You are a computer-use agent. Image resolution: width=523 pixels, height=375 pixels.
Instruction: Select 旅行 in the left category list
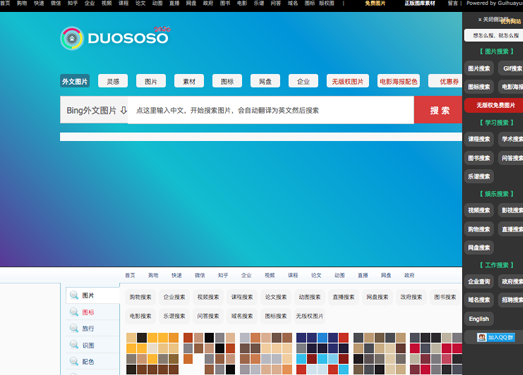88,328
